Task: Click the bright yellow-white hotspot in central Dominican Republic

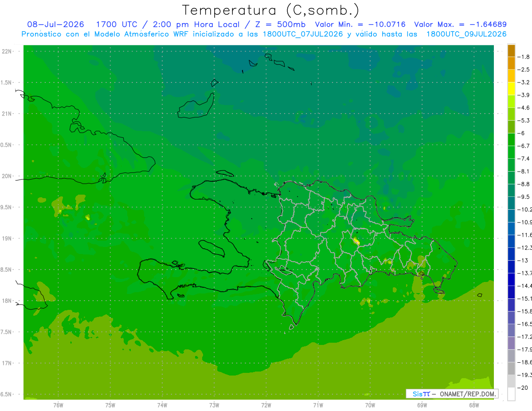Action: pyautogui.click(x=356, y=242)
